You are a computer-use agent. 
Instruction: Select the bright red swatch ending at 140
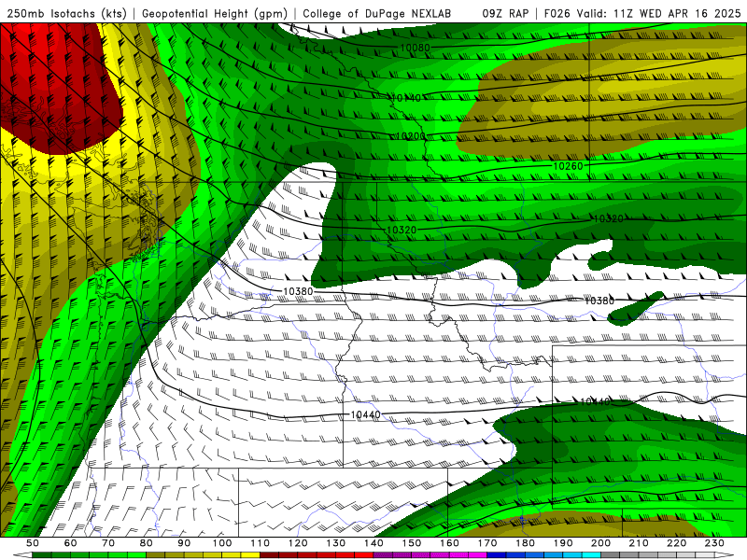click(x=364, y=555)
